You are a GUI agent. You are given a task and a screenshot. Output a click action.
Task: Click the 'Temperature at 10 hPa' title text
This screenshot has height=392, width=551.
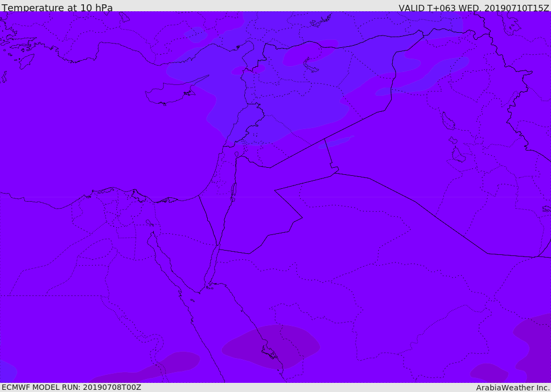[57, 8]
